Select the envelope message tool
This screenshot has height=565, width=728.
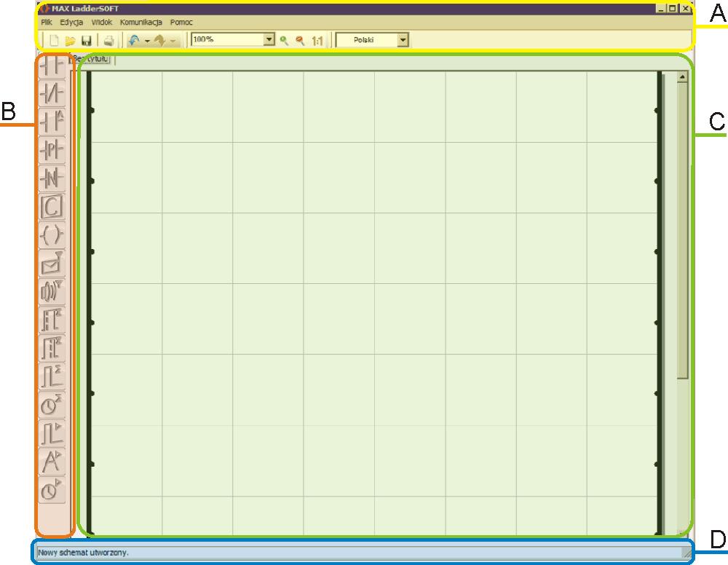(52, 264)
